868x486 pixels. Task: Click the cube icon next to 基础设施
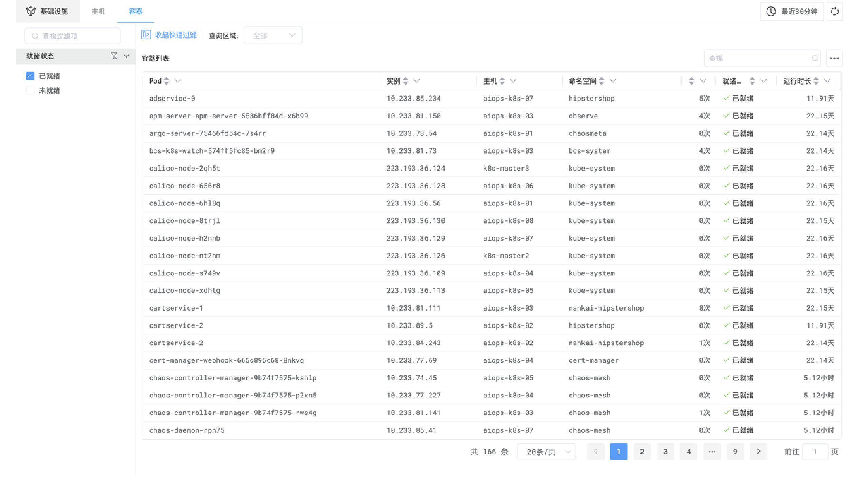31,11
